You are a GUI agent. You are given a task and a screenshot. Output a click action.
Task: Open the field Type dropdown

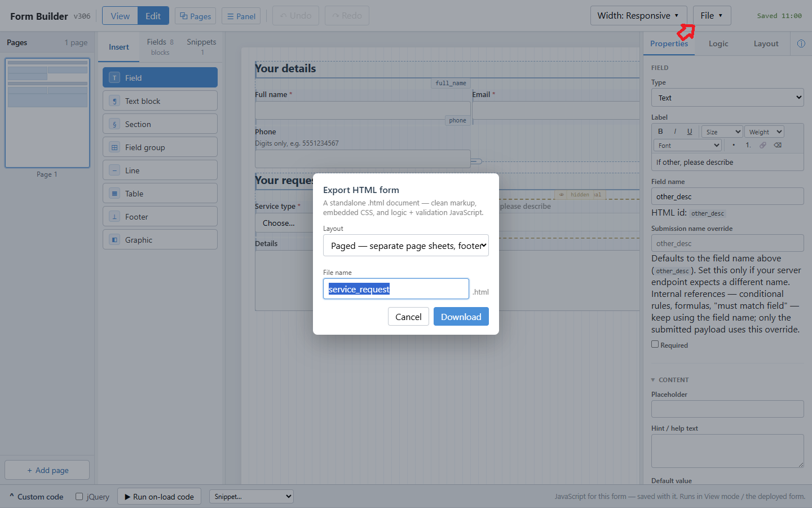[727, 98]
